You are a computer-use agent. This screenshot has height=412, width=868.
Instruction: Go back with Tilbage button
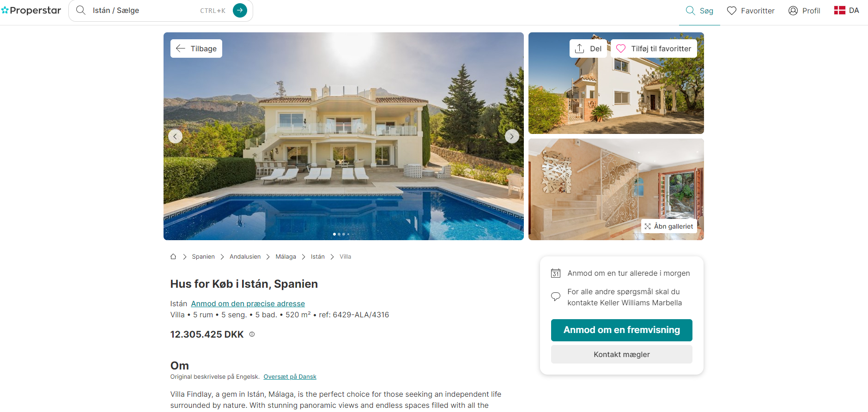pyautogui.click(x=196, y=48)
